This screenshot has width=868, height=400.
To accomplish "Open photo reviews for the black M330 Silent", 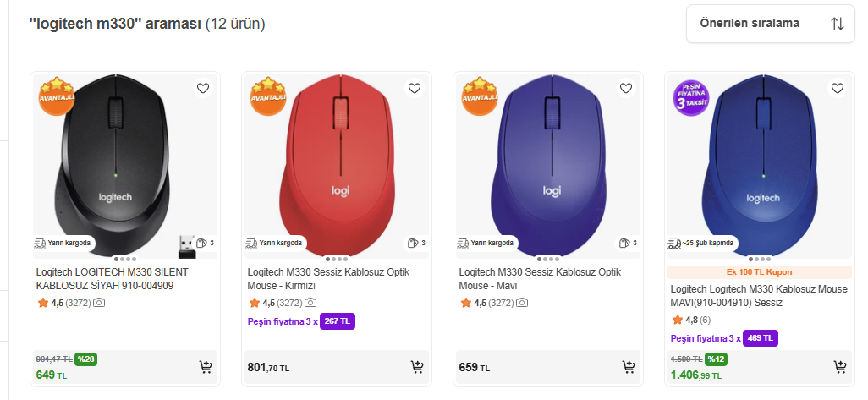I will pos(99,303).
